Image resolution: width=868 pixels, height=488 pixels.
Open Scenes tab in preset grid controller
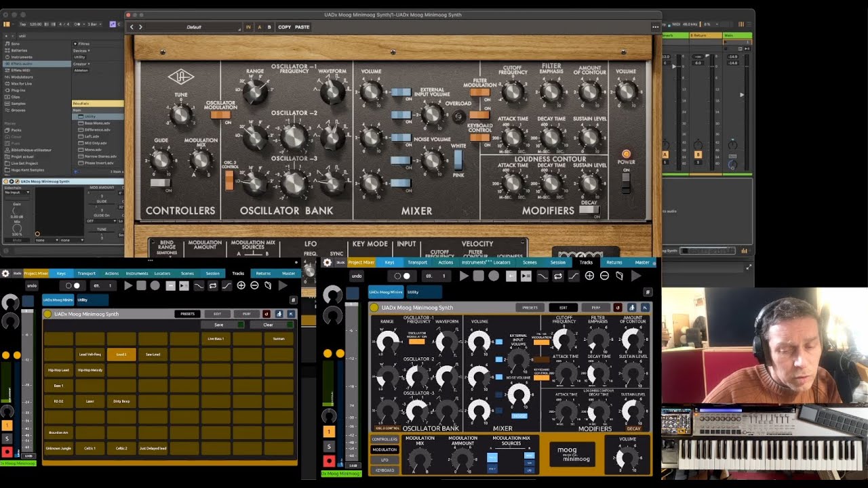click(x=187, y=274)
